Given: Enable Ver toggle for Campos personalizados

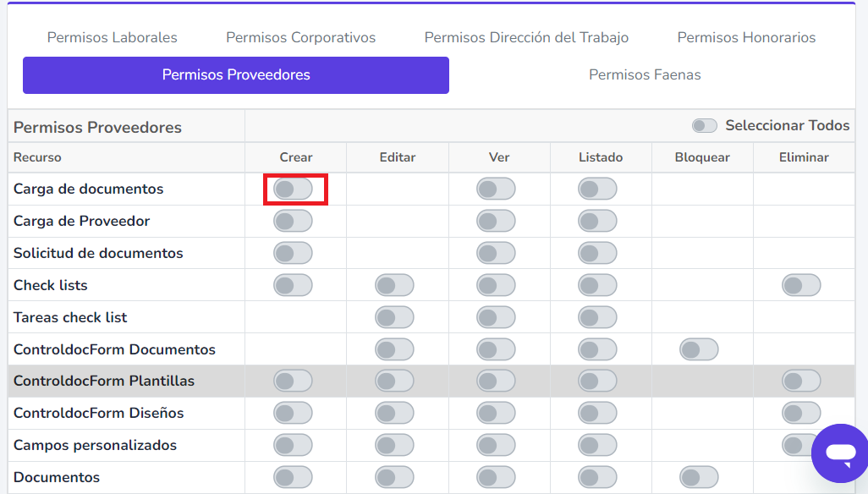Looking at the screenshot, I should (x=496, y=445).
